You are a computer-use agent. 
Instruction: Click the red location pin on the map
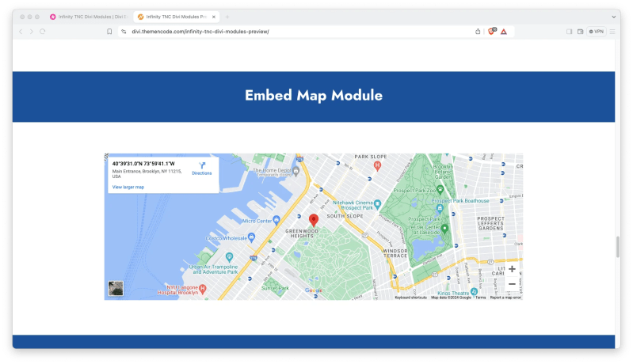pyautogui.click(x=314, y=220)
